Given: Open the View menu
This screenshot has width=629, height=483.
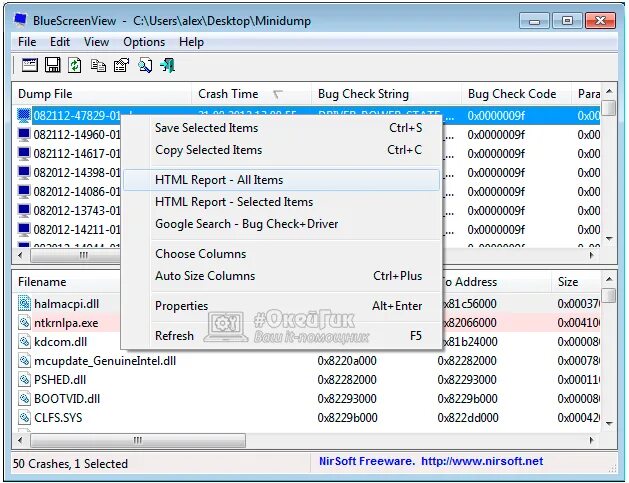Looking at the screenshot, I should pyautogui.click(x=96, y=42).
